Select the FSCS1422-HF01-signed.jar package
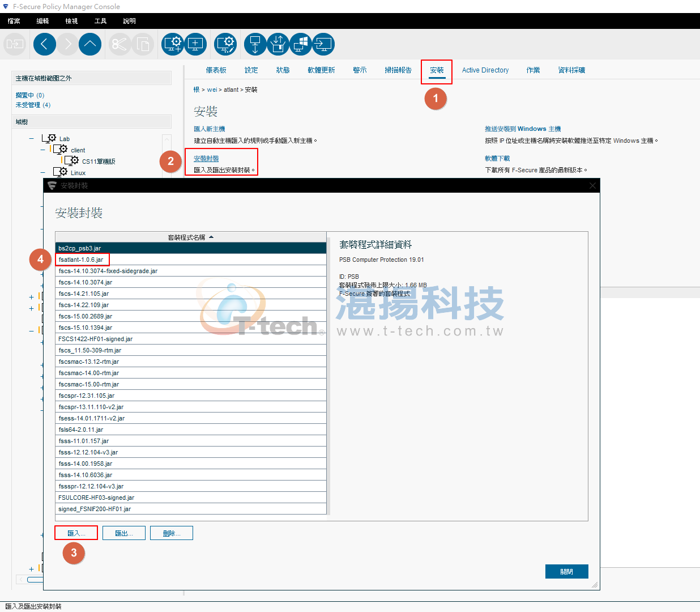 191,339
